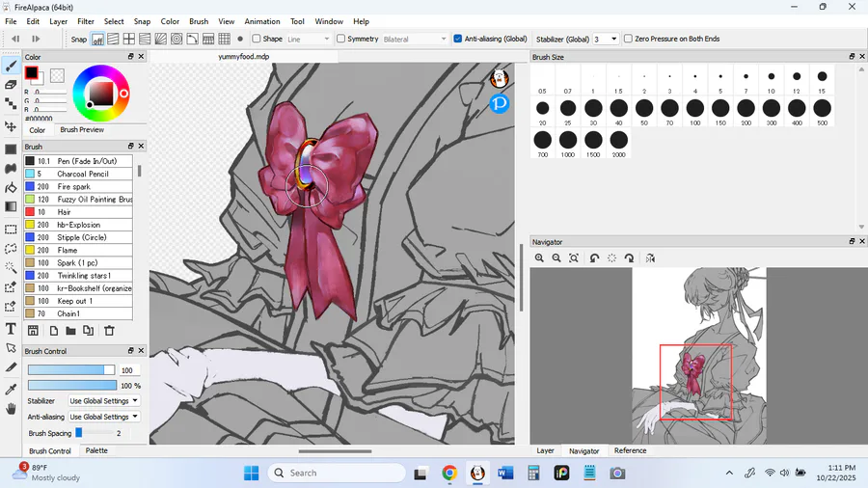Click the transparent color swatch
This screenshot has height=488, width=868.
57,75
